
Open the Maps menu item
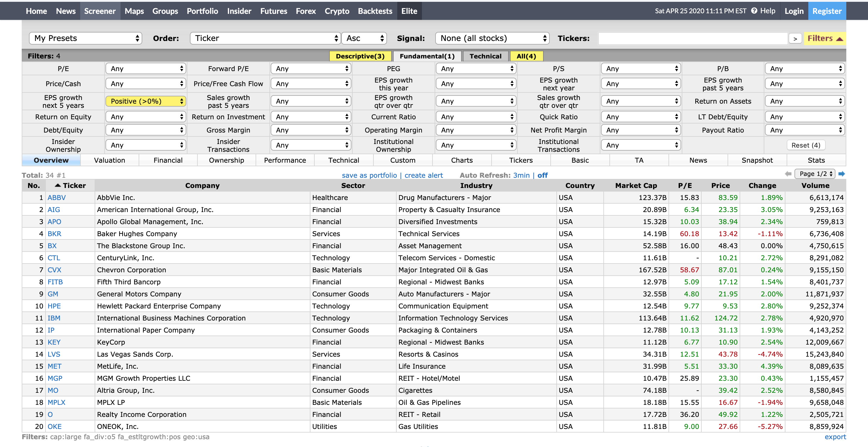click(134, 11)
